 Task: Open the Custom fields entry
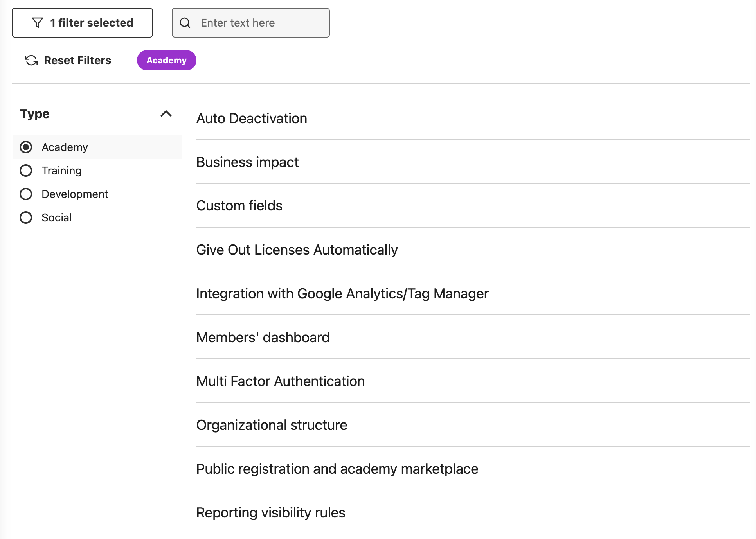click(x=239, y=206)
